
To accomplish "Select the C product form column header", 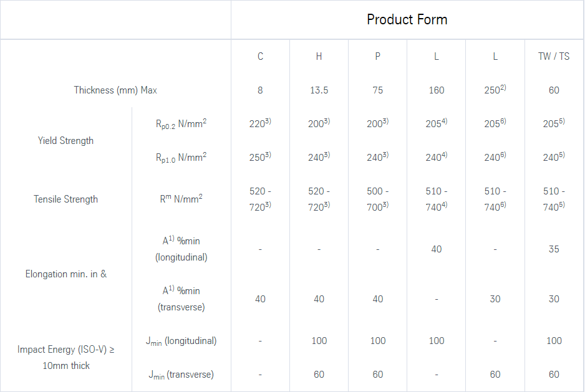I will click(x=260, y=56).
